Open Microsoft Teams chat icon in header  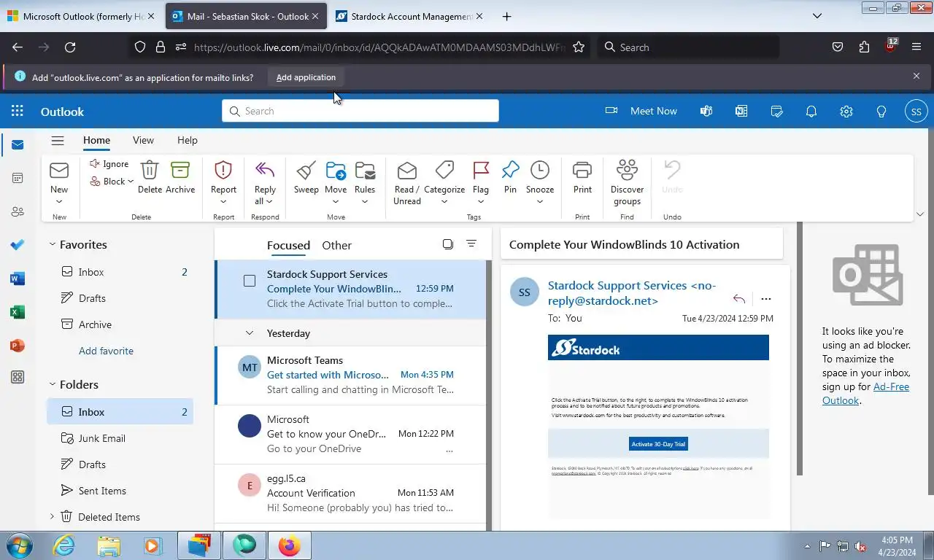(706, 111)
